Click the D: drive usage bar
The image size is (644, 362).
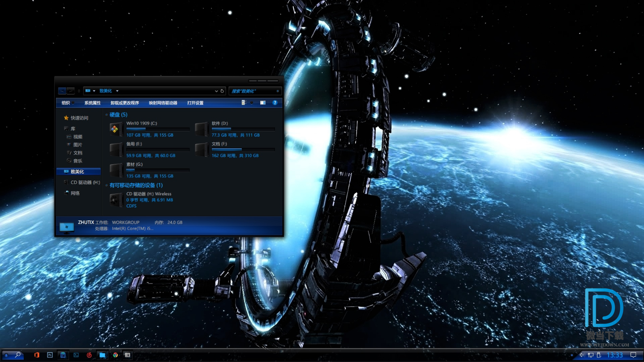pyautogui.click(x=243, y=129)
